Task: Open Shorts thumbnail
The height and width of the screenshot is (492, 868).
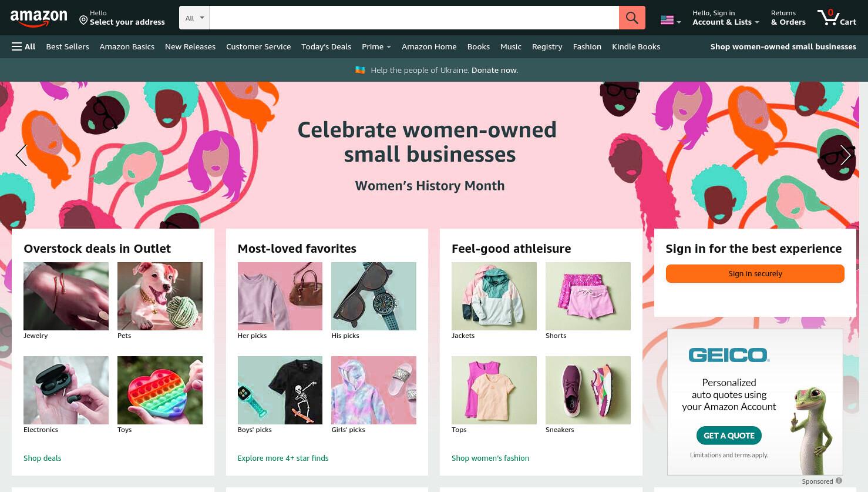Action: pyautogui.click(x=588, y=296)
